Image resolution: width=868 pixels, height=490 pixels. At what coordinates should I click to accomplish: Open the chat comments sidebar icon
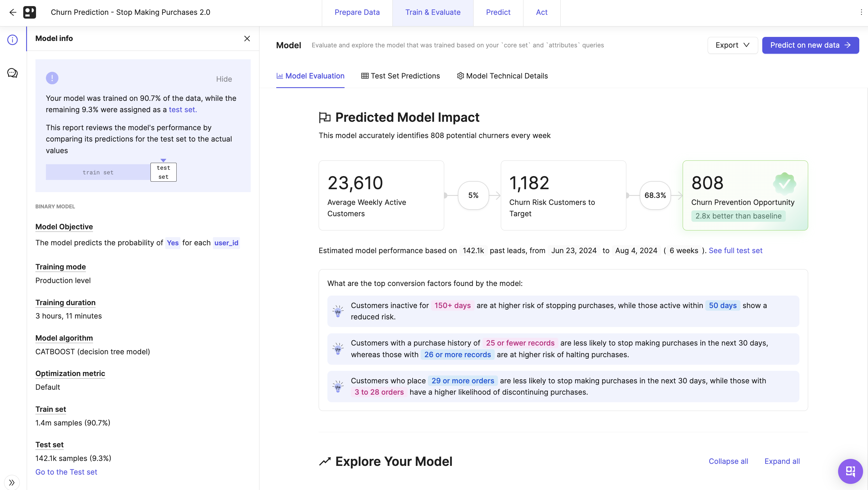click(x=12, y=73)
